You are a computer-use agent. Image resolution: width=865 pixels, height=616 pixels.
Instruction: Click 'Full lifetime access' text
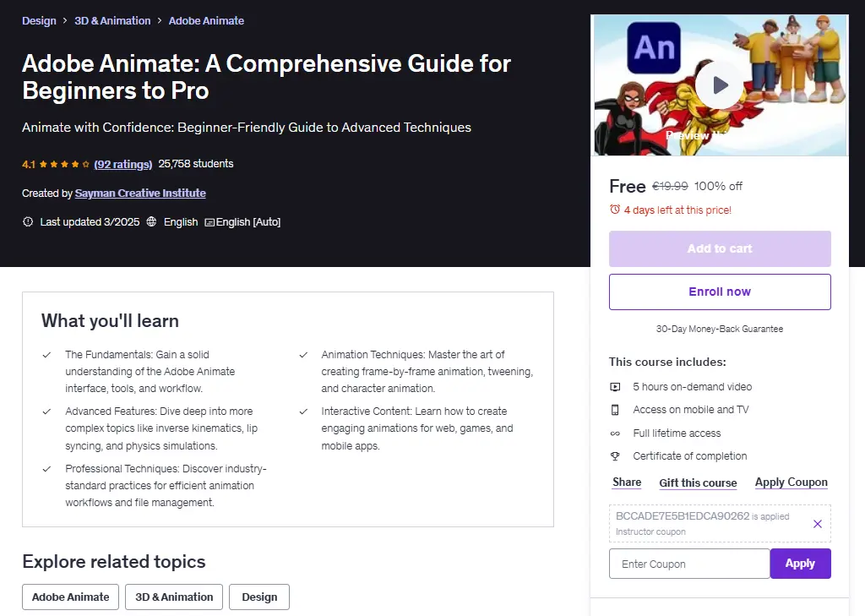pyautogui.click(x=677, y=433)
